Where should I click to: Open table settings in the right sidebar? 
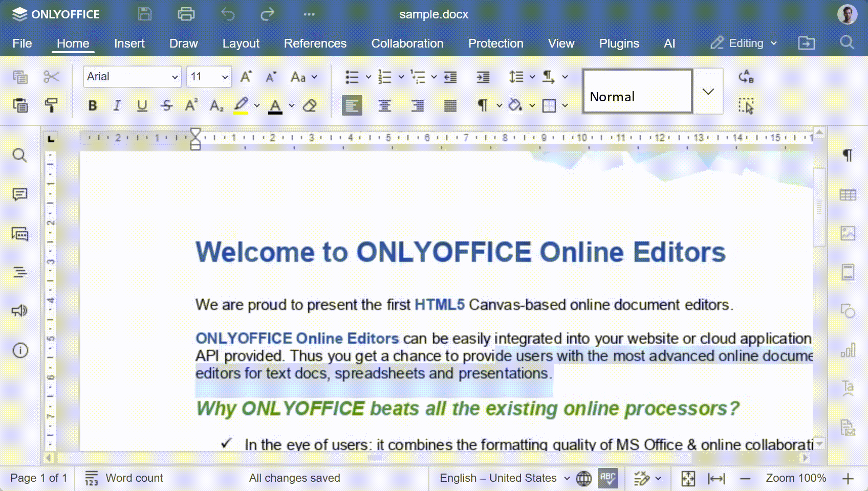[x=848, y=195]
